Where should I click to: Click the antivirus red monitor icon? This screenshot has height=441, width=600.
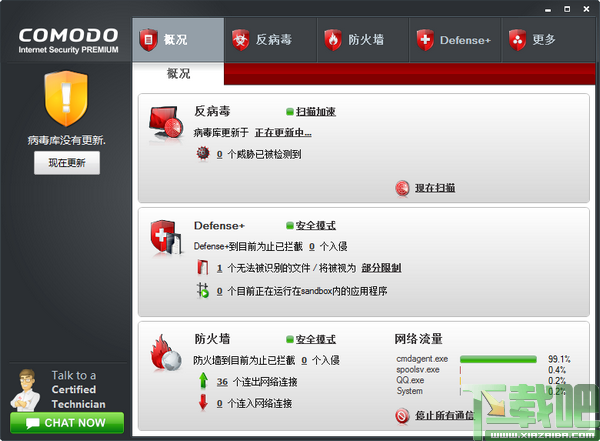click(x=165, y=123)
